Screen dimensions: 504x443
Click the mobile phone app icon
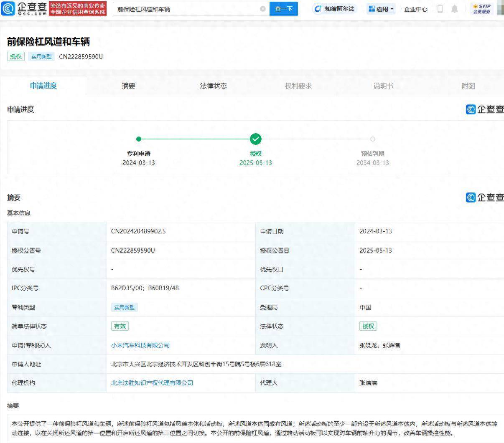click(440, 9)
